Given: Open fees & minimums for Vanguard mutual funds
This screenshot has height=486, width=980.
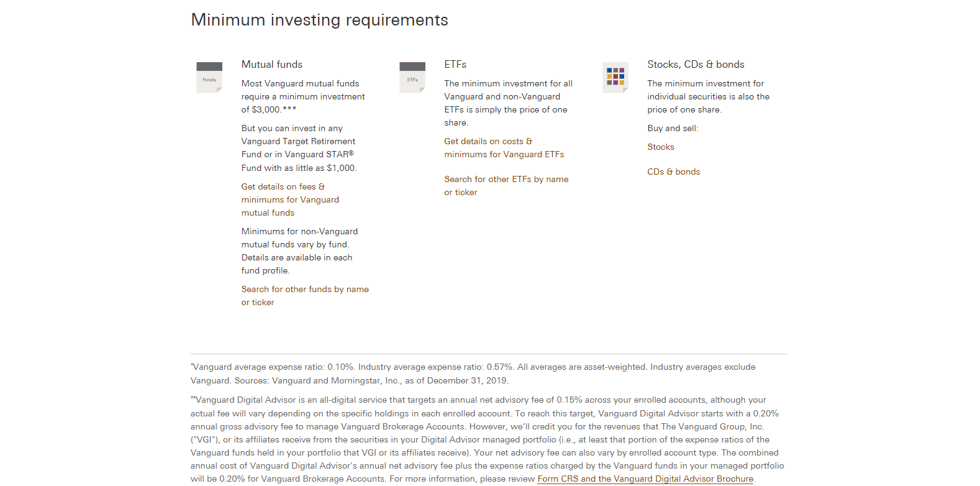Looking at the screenshot, I should coord(290,199).
